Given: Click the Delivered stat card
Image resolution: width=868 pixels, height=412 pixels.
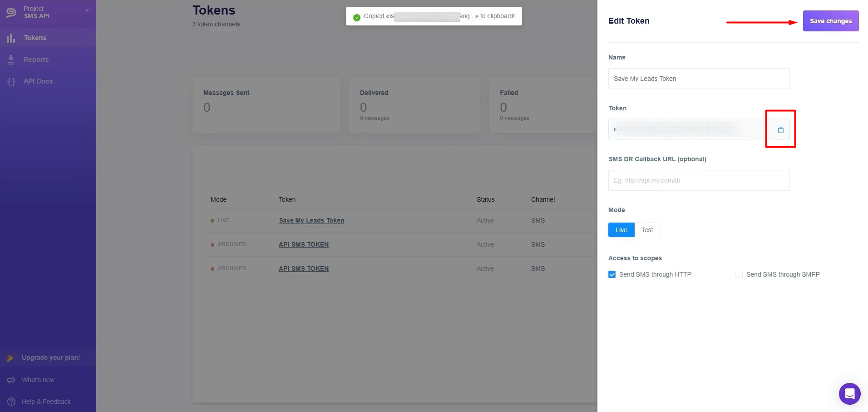Looking at the screenshot, I should [x=414, y=105].
